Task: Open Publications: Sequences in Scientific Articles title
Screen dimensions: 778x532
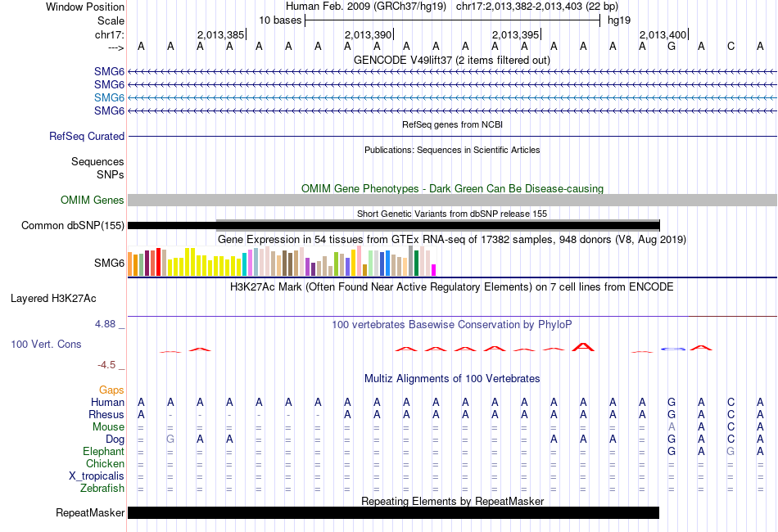Action: pos(452,150)
